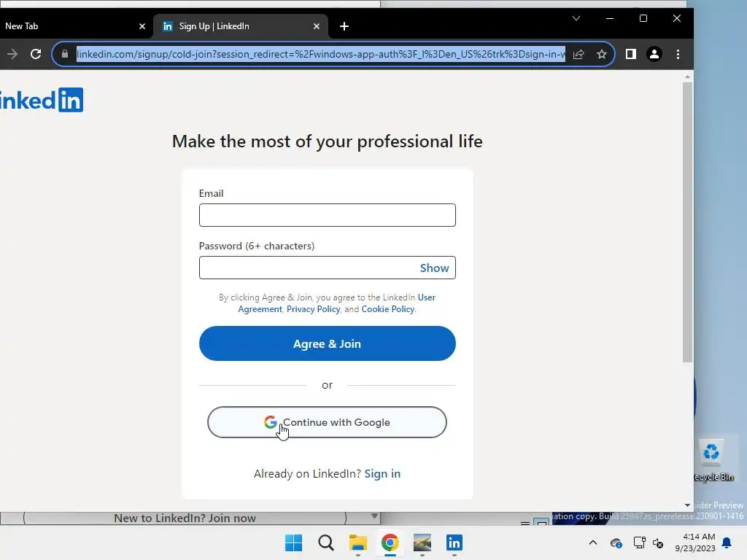The width and height of the screenshot is (747, 560).
Task: Bookmark this page with the star icon
Action: click(x=602, y=54)
